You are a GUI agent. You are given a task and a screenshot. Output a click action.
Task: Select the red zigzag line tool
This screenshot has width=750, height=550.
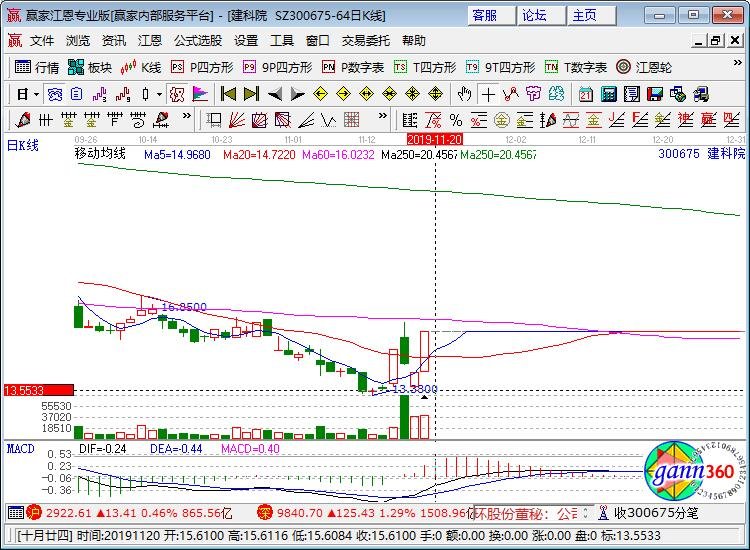(x=511, y=94)
